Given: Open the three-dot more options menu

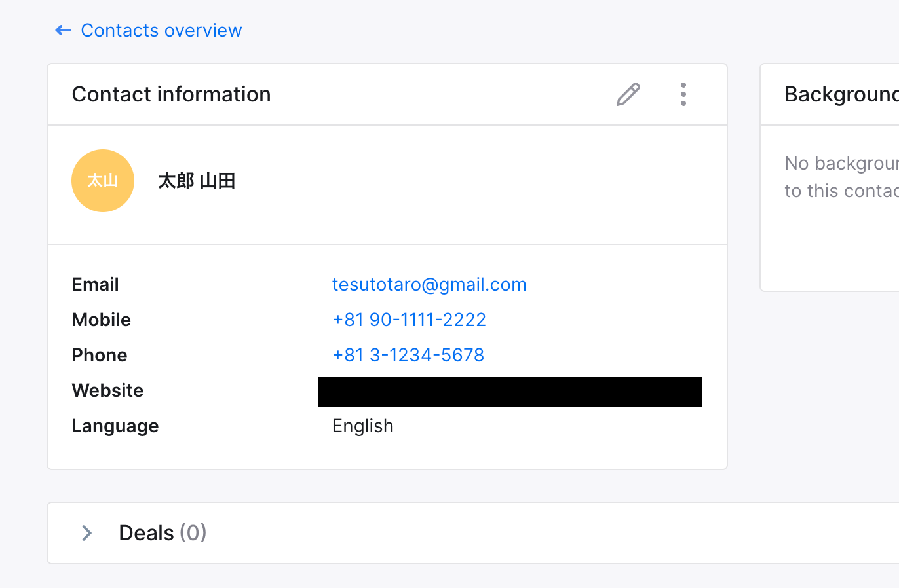Looking at the screenshot, I should click(683, 94).
